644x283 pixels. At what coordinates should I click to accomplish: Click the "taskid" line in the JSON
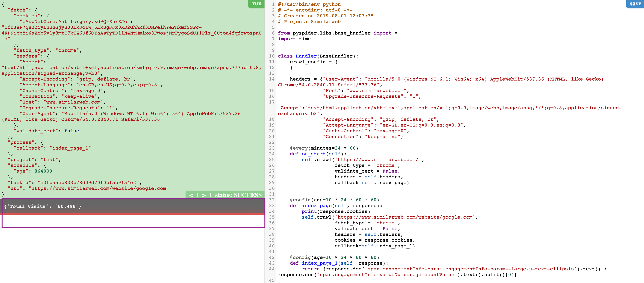coord(75,183)
